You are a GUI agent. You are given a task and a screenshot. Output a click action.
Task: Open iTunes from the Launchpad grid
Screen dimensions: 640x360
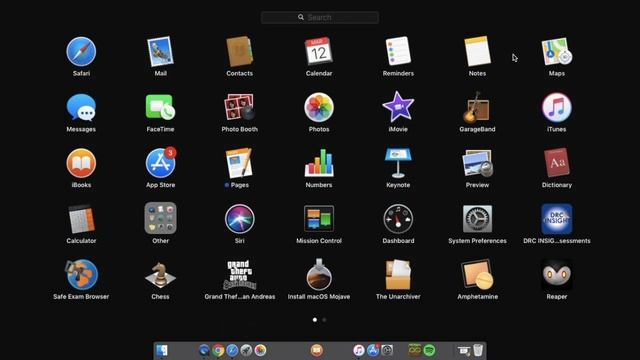tap(557, 108)
